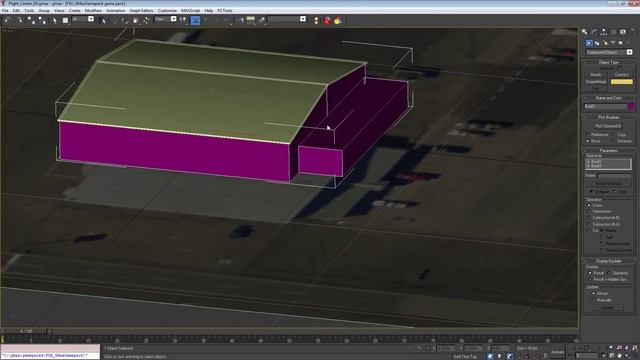Click the ShapeMerge button

(596, 82)
